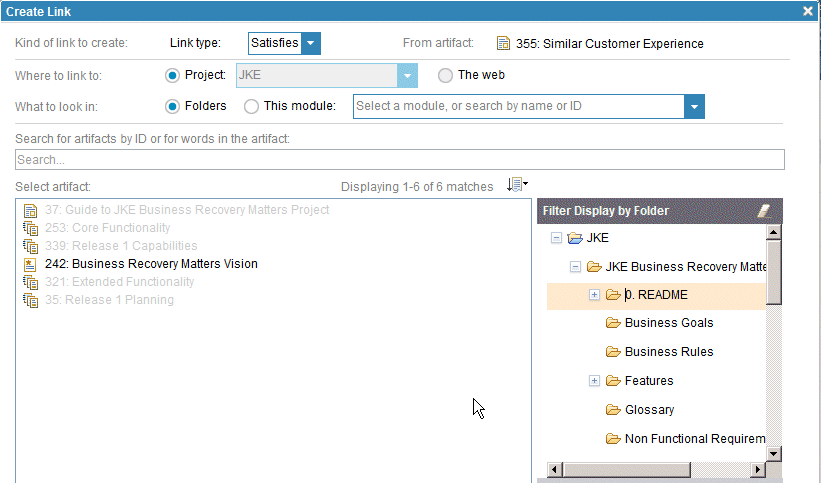Click the folder tree horizontal scrollbar thumb
Image resolution: width=821 pixels, height=483 pixels.
pyautogui.click(x=626, y=469)
